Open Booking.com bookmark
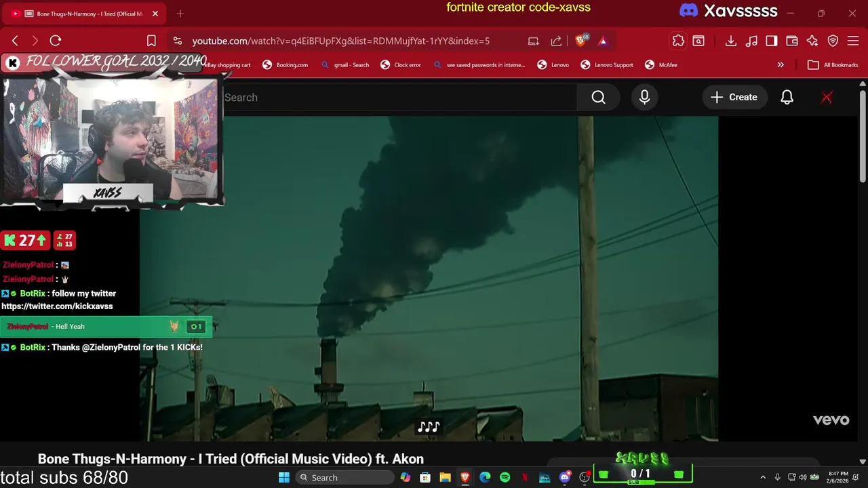This screenshot has height=488, width=868. point(285,65)
